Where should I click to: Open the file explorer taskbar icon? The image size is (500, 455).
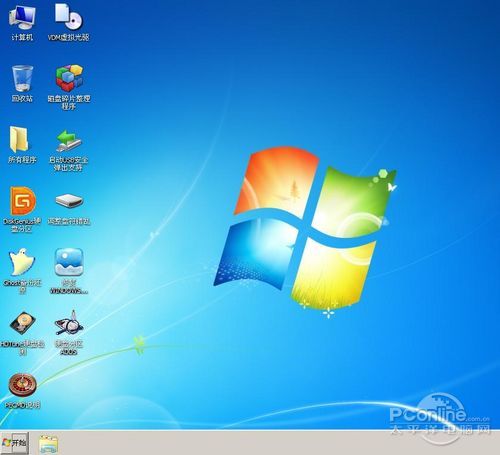[48, 444]
